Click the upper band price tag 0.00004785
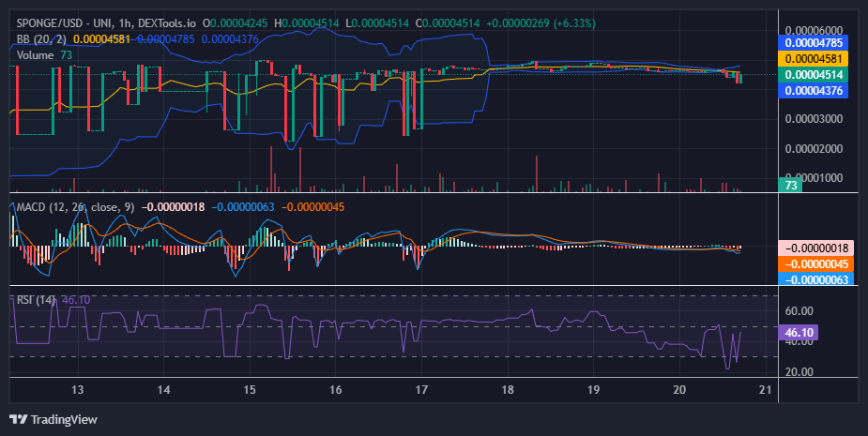The width and height of the screenshot is (868, 436). pyautogui.click(x=814, y=42)
